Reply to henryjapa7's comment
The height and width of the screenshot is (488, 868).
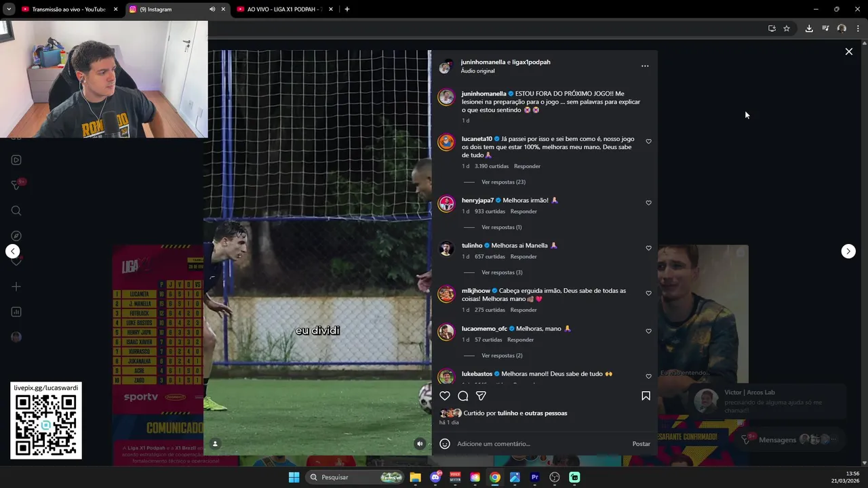[524, 211]
